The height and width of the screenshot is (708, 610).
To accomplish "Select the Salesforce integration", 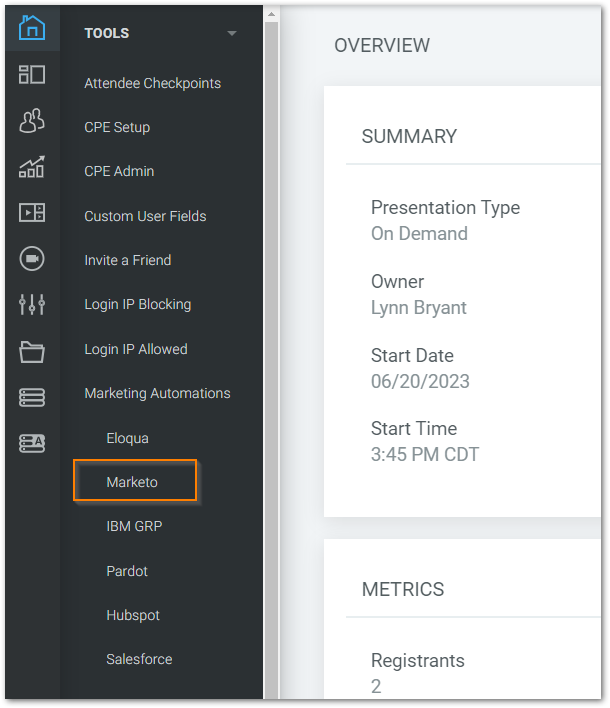I will click(139, 659).
